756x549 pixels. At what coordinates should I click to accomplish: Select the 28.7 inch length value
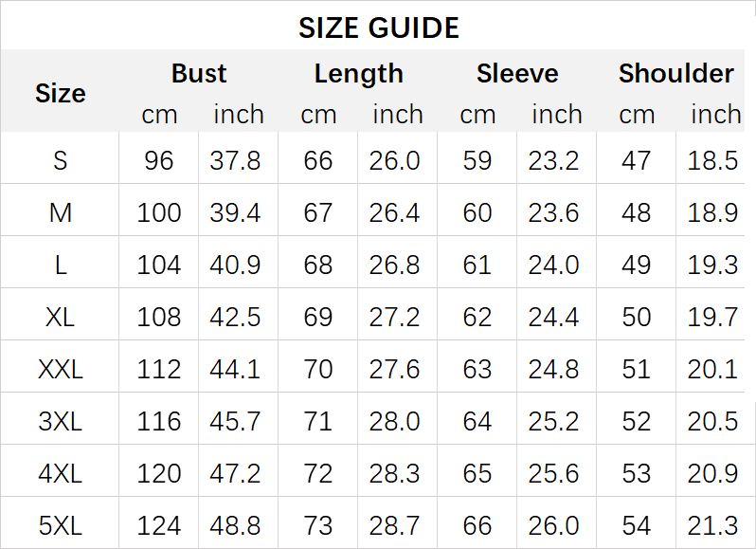pyautogui.click(x=394, y=524)
